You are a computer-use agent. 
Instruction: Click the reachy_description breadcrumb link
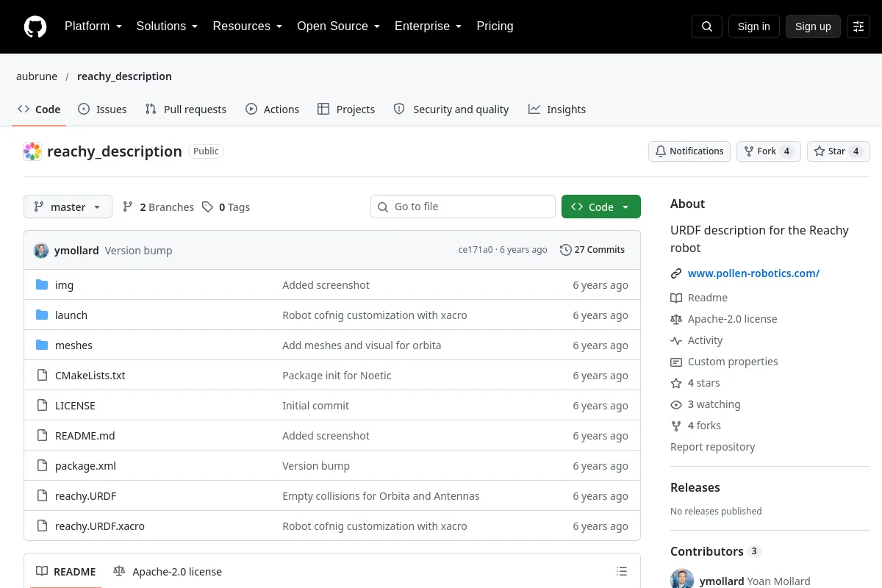click(x=124, y=76)
